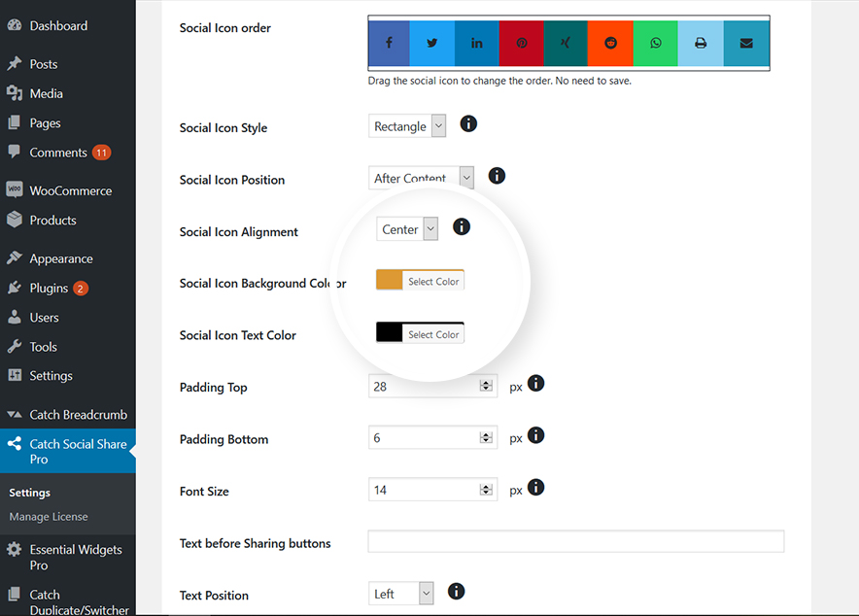Click the Comments count badge 11
This screenshot has height=616, width=859.
(x=101, y=153)
